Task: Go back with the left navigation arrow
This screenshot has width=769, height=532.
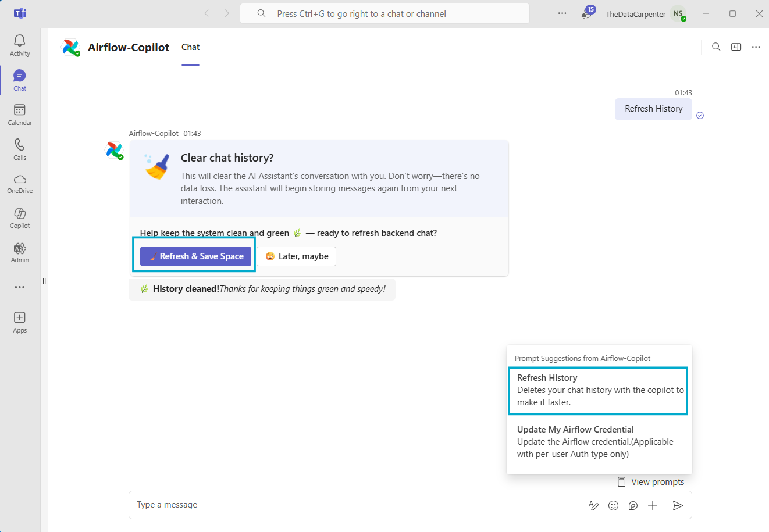Action: click(x=207, y=13)
